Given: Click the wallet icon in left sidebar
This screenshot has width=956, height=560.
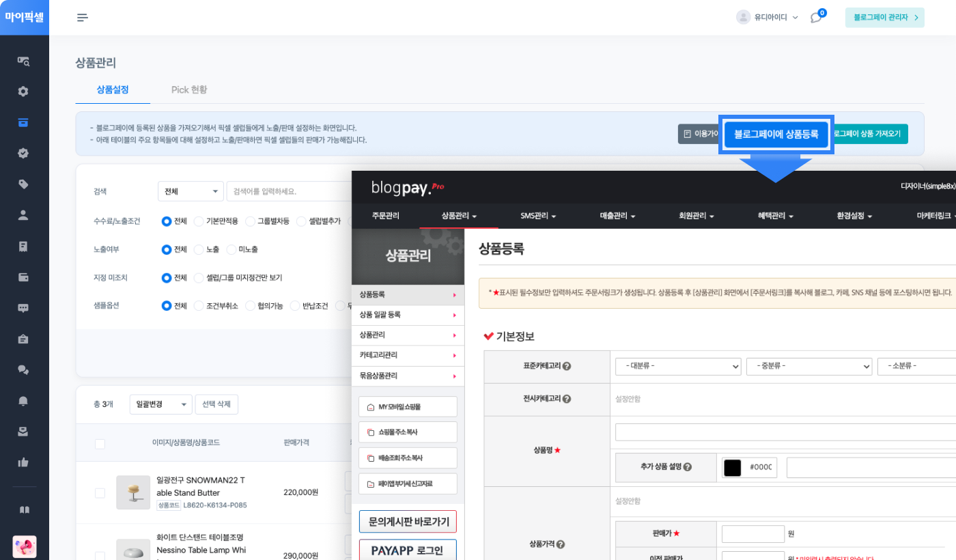Looking at the screenshot, I should [24, 277].
